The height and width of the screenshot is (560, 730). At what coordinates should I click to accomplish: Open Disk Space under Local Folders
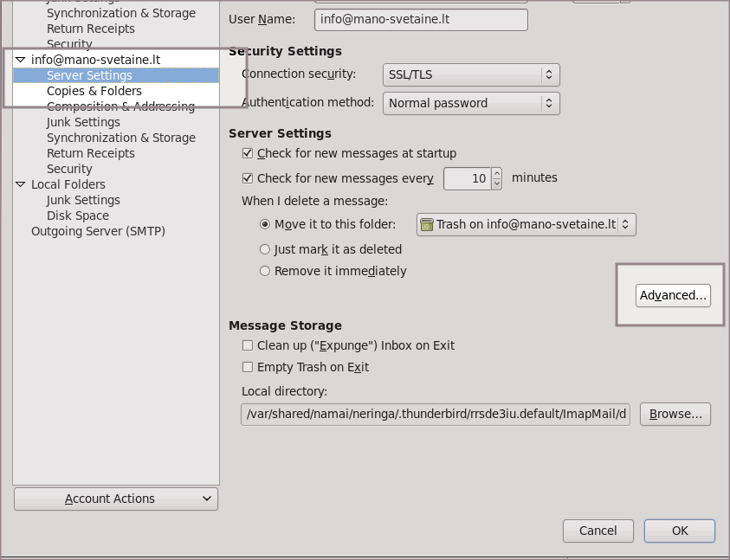coord(78,216)
